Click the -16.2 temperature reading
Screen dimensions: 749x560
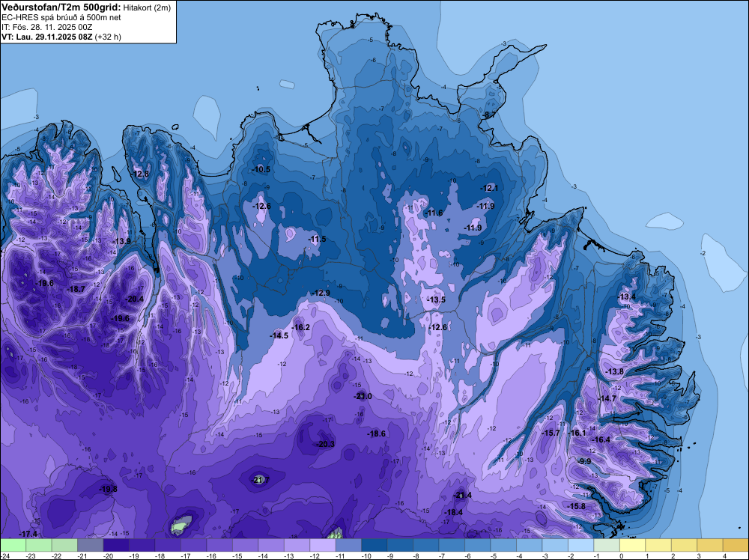[x=301, y=327]
